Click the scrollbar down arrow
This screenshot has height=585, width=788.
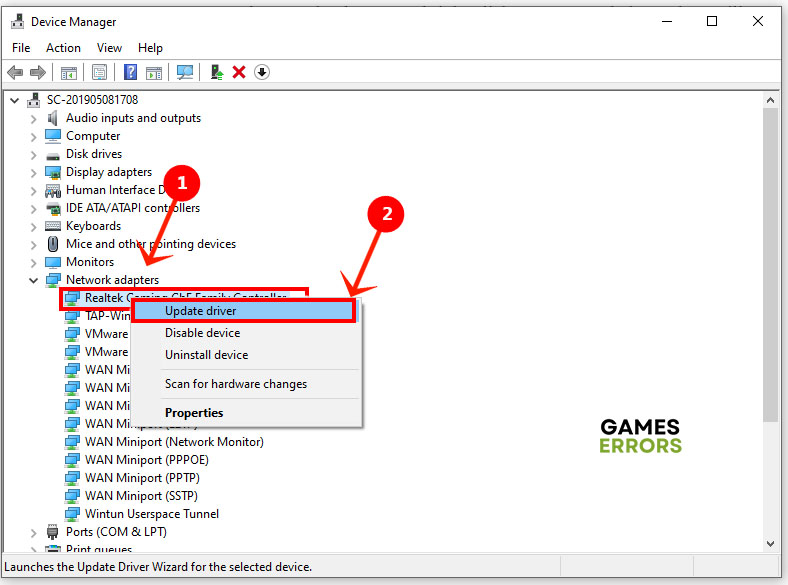click(x=770, y=543)
